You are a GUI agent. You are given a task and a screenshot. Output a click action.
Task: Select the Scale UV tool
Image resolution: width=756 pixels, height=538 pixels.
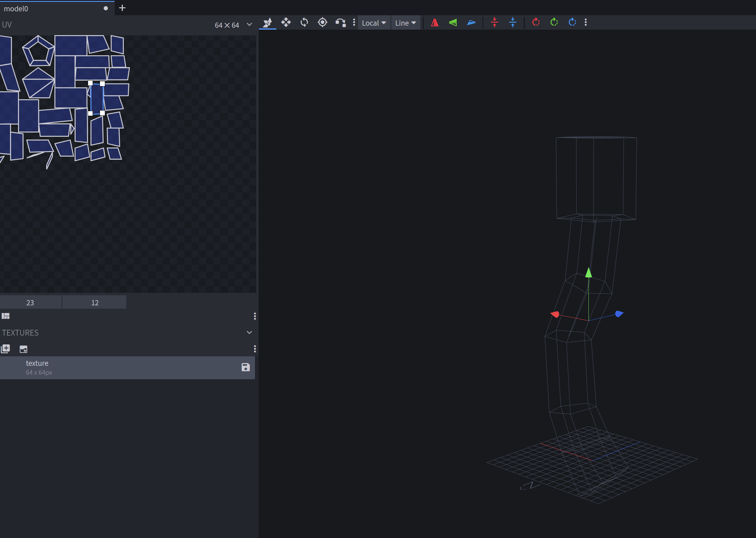click(322, 23)
